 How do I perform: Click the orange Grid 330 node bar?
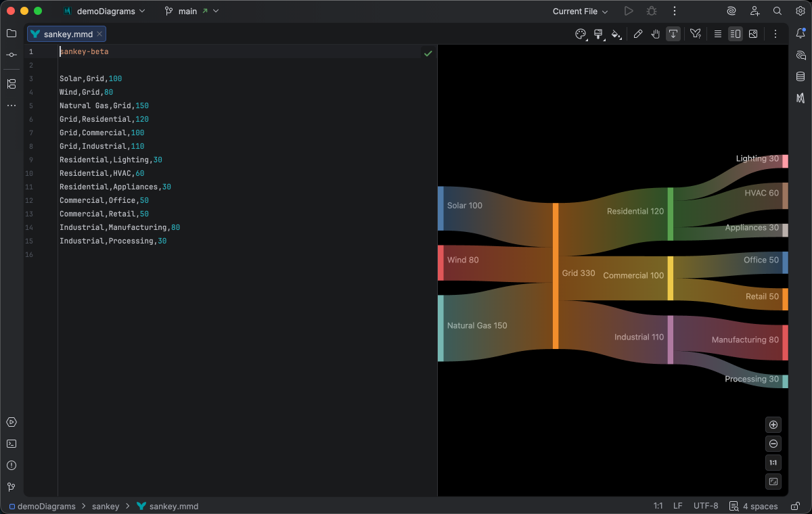point(556,276)
